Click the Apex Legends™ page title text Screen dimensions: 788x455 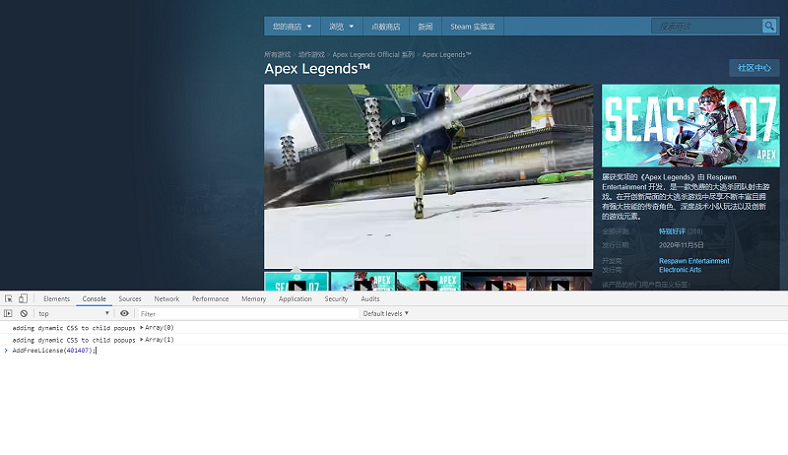317,69
